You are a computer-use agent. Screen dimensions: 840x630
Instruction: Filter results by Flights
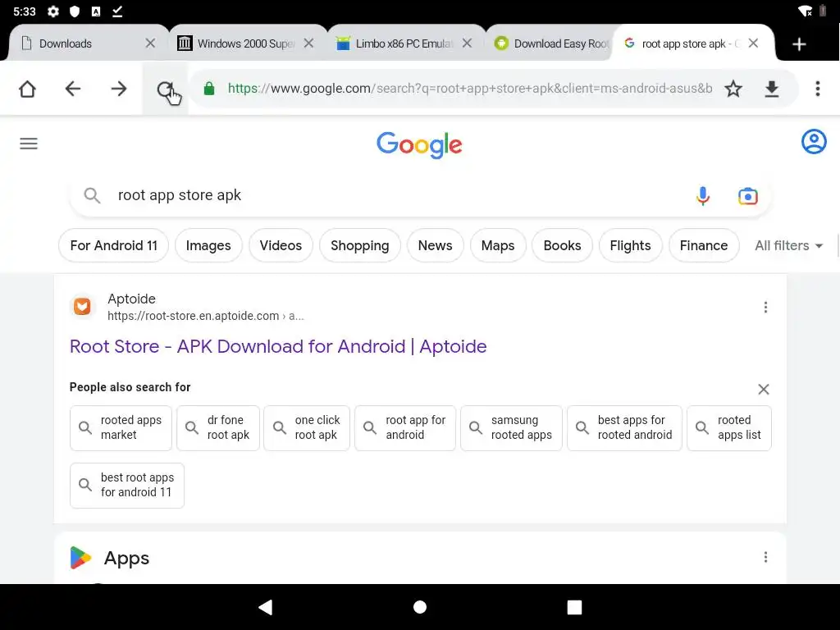630,245
